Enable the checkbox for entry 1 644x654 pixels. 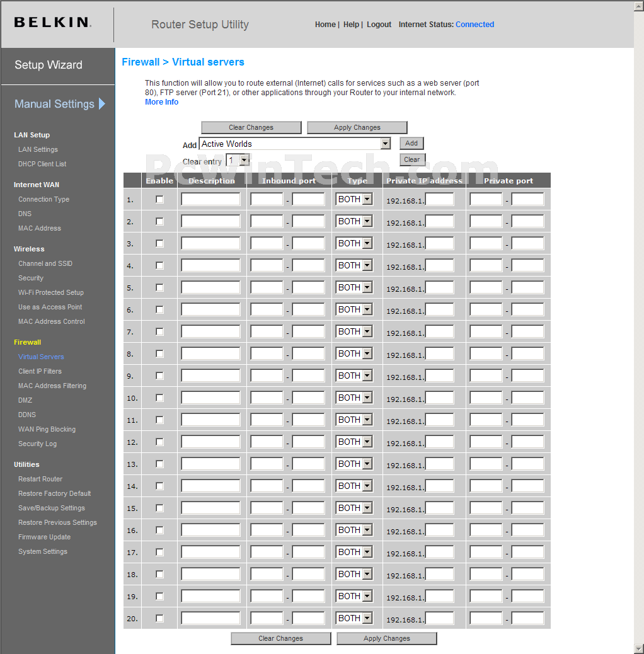point(159,199)
